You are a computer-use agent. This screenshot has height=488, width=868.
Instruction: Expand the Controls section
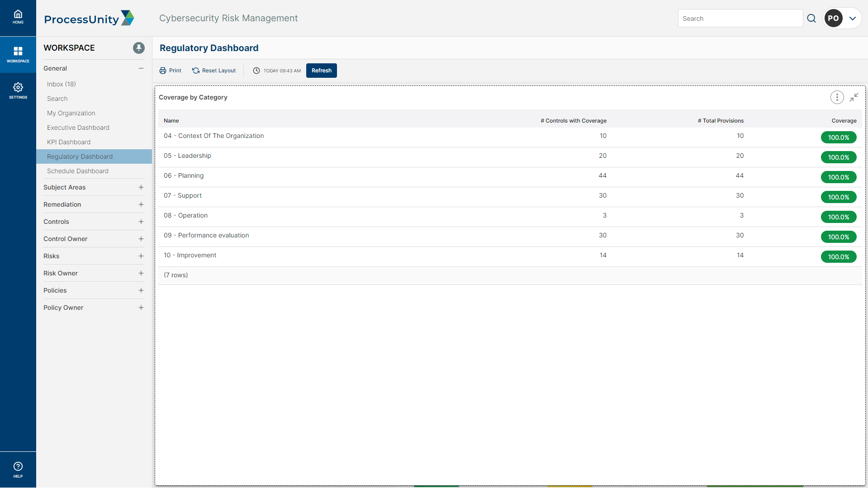pos(141,222)
